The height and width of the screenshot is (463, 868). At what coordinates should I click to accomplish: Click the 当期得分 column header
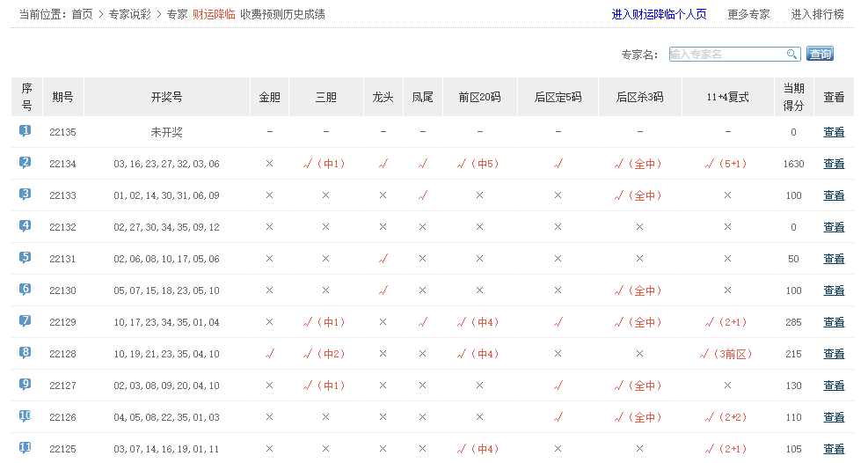[x=793, y=97]
